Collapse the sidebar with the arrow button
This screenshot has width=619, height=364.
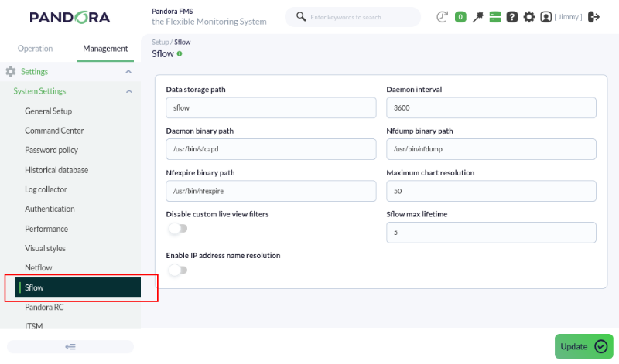click(x=70, y=347)
